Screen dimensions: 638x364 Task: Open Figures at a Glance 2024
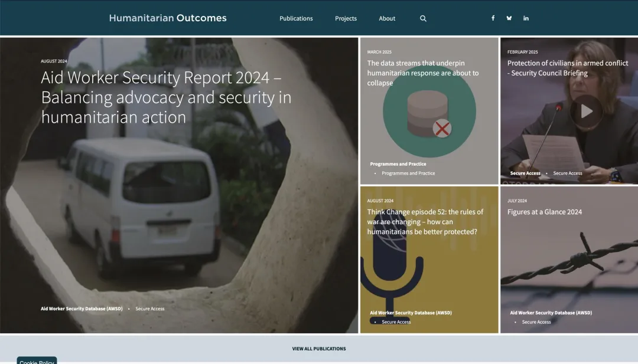coord(544,212)
